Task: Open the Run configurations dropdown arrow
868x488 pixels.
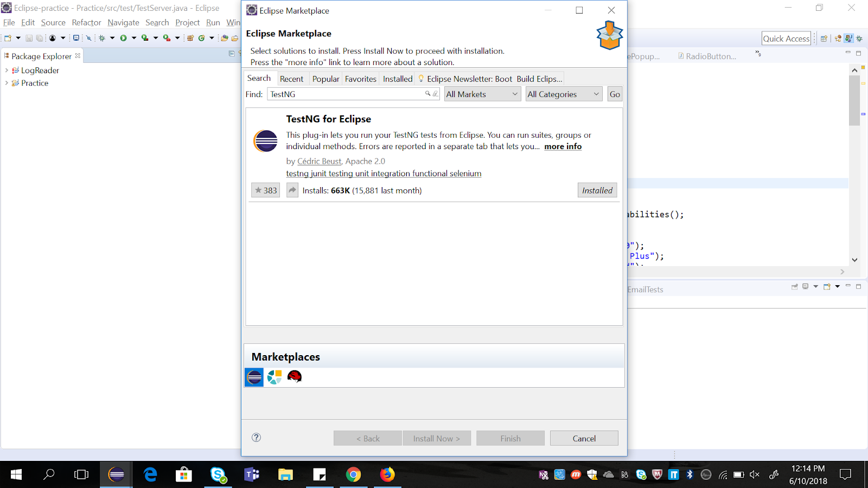Action: click(x=134, y=38)
